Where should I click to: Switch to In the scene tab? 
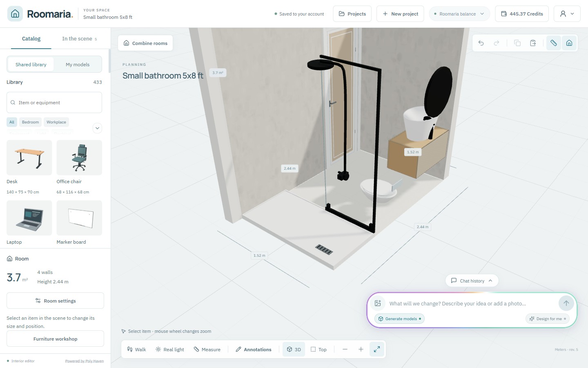pos(80,39)
